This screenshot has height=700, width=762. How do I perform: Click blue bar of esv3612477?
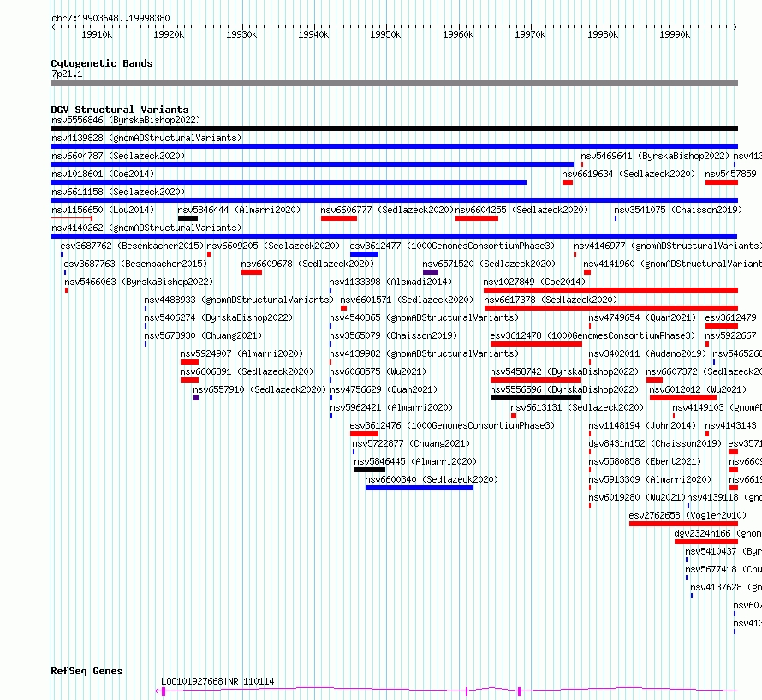[364, 254]
